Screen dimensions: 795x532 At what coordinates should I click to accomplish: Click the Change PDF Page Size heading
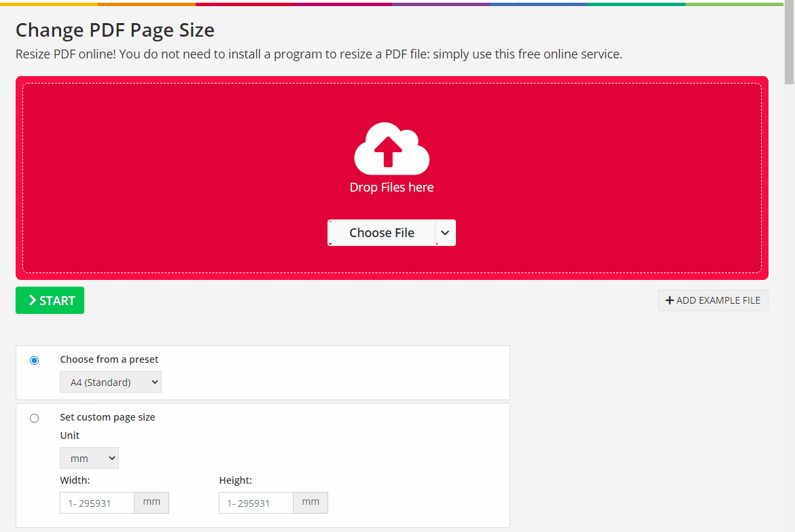point(115,30)
